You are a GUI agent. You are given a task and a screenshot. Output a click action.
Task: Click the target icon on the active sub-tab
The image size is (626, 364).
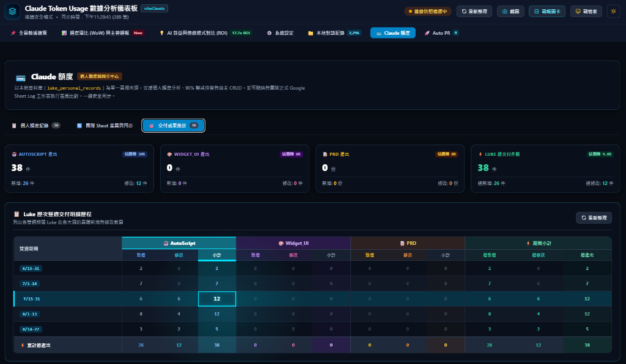pyautogui.click(x=152, y=126)
